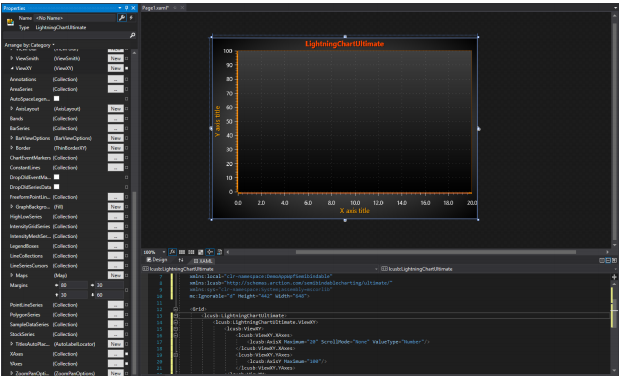Open the Annotations collection editor button

(x=116, y=79)
